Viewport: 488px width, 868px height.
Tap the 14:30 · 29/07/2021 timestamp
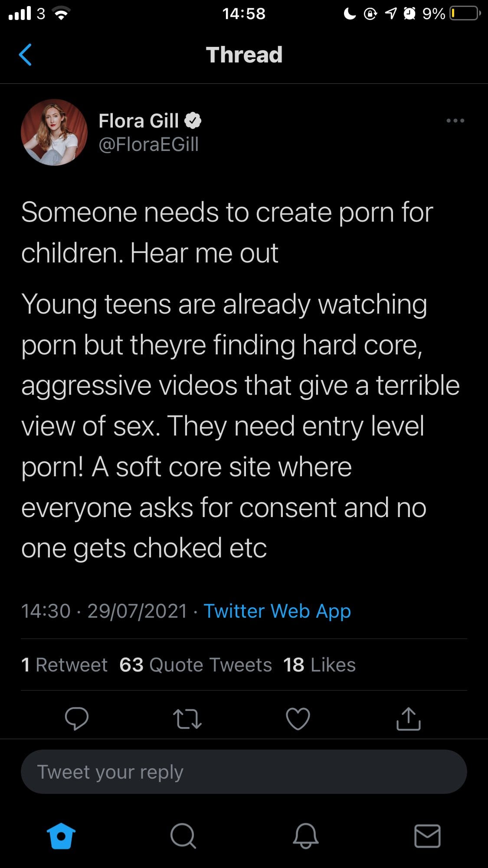point(104,611)
